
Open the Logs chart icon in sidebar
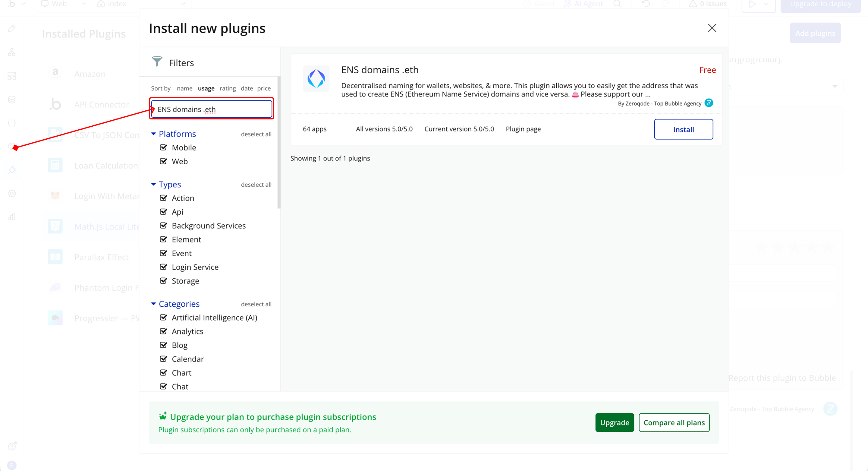coord(12,217)
